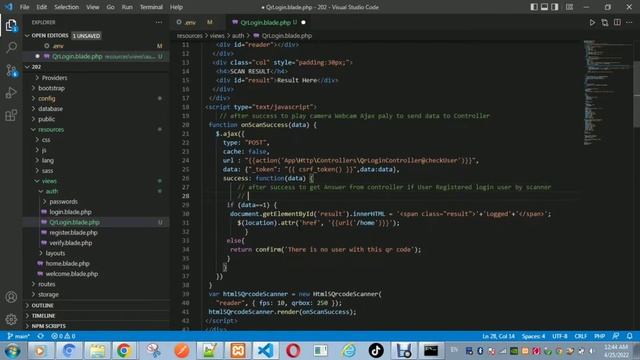Click the command prompt taskbar icon
Image resolution: width=640 pixels, height=360 pixels.
click(431, 350)
